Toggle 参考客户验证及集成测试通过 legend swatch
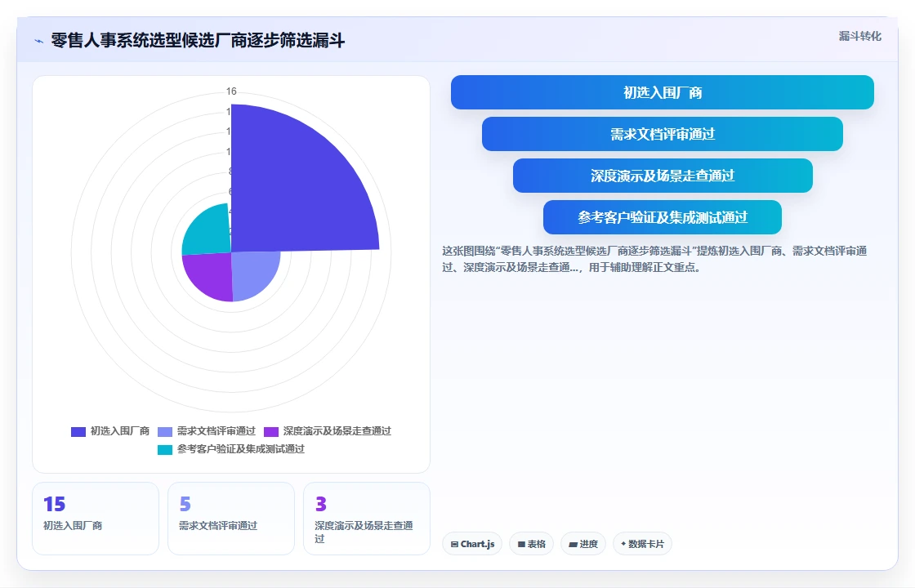Screen dimensions: 915x588 click(165, 450)
